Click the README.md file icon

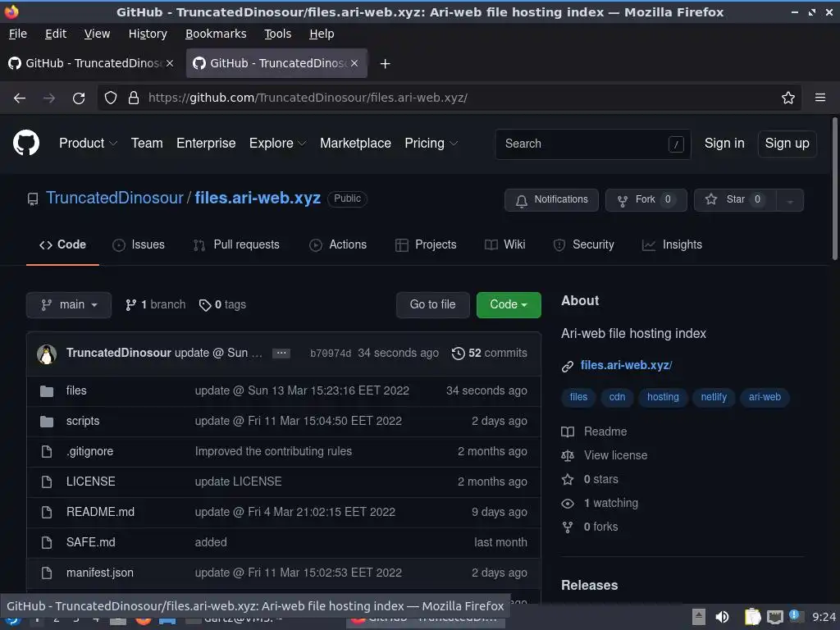(47, 512)
